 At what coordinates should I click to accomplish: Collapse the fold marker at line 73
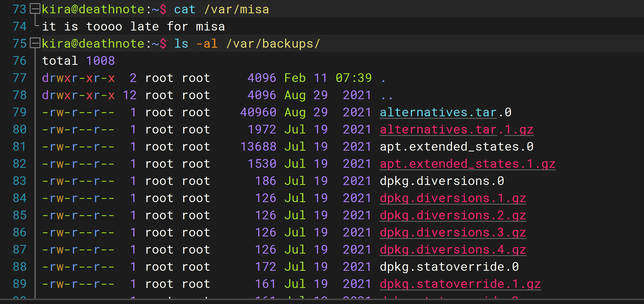click(35, 9)
